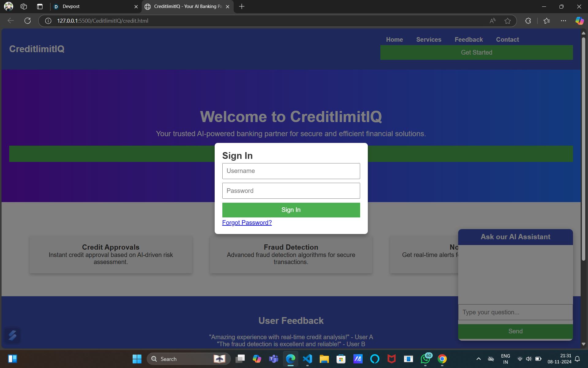
Task: Open a new browser tab
Action: coord(242,6)
